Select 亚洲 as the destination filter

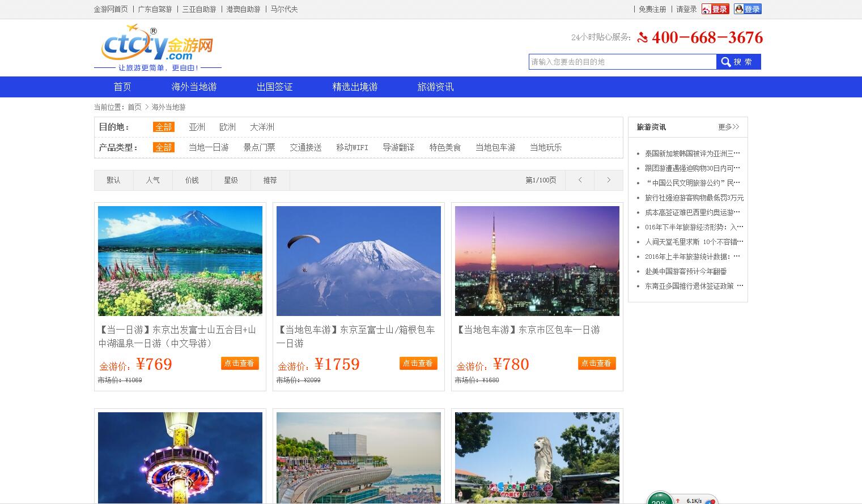tap(197, 127)
